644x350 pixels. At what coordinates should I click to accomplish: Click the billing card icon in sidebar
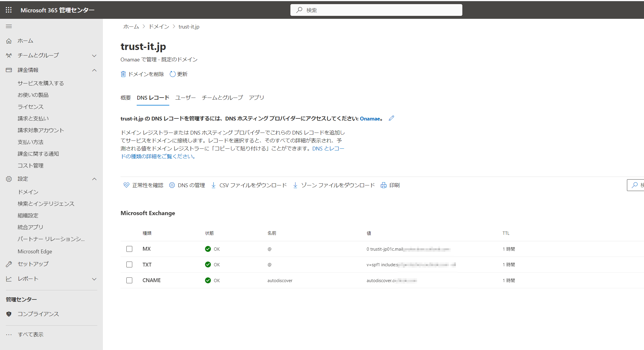9,70
